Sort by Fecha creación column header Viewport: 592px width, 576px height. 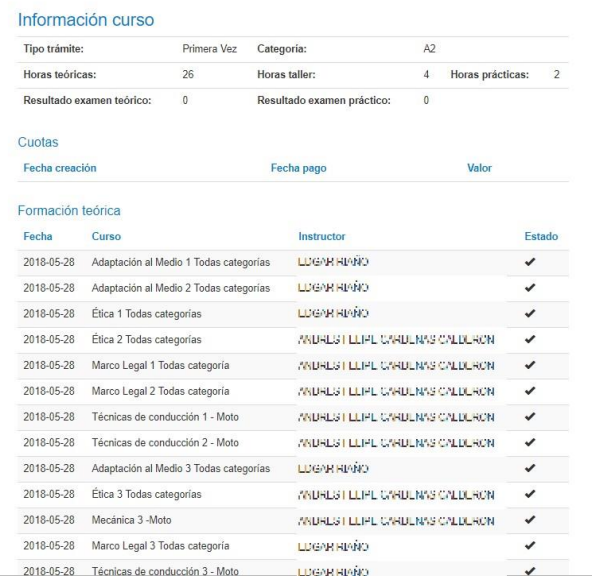click(60, 168)
